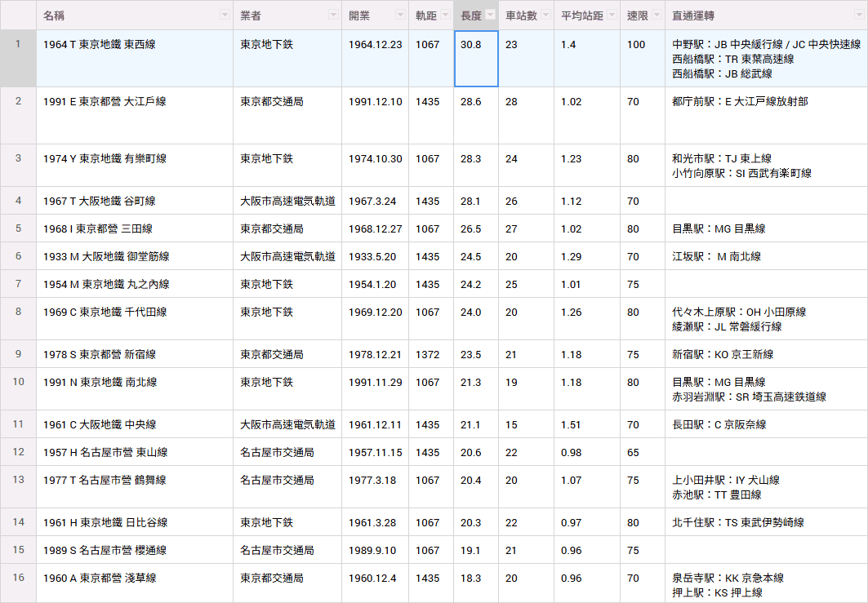Select cell 1954 M 東京地鐵 丸之內線
The height and width of the screenshot is (603, 868).
click(135, 284)
